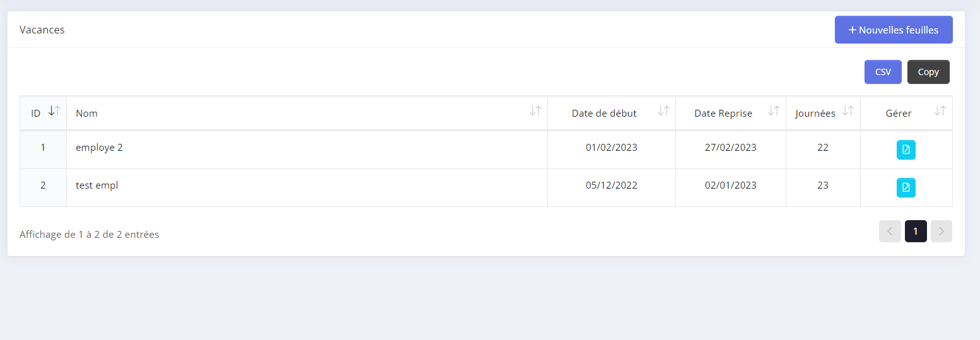Click the test empl name cell
980x340 pixels.
point(97,185)
